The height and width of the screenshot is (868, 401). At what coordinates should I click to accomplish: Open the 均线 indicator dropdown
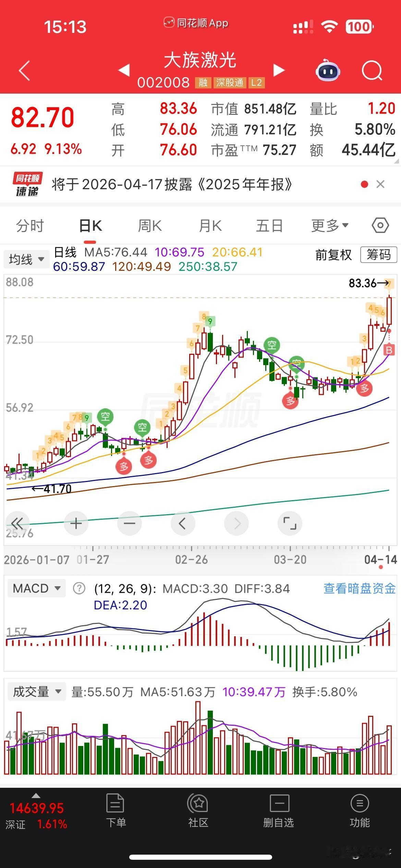(26, 260)
